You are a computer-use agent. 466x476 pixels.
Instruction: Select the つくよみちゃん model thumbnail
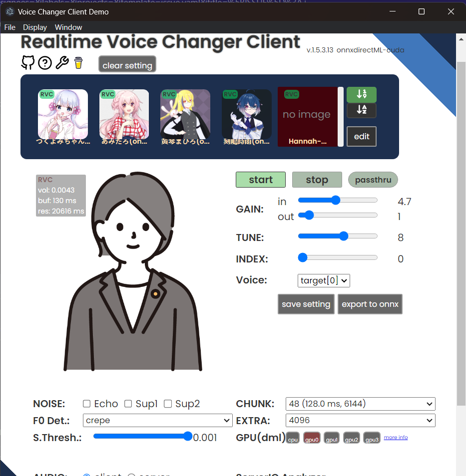[62, 115]
